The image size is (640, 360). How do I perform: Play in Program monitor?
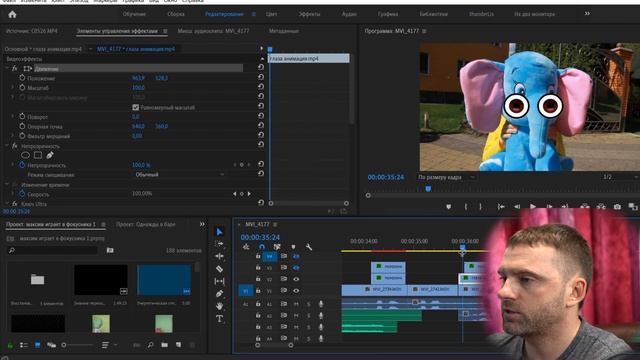click(533, 207)
